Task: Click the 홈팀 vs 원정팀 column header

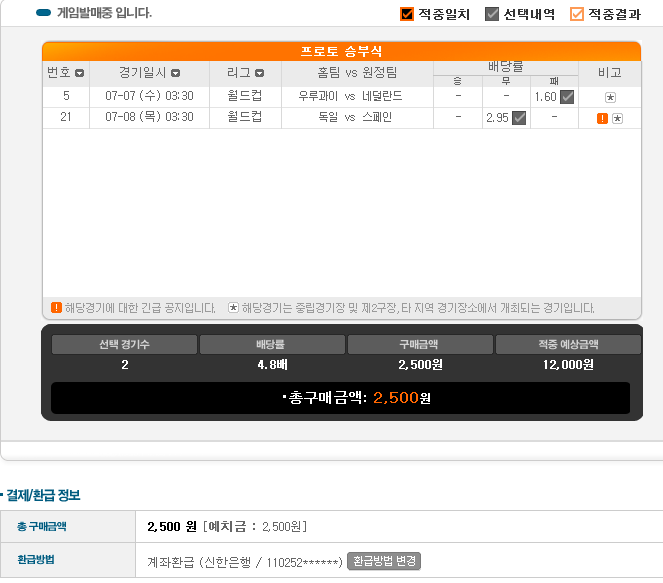Action: (357, 73)
